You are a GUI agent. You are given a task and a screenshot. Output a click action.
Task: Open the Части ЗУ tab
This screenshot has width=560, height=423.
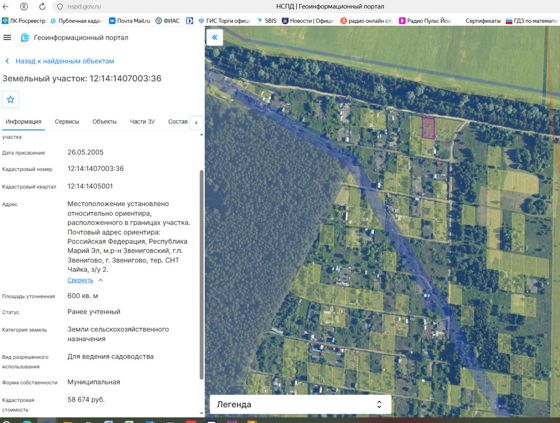pyautogui.click(x=142, y=121)
